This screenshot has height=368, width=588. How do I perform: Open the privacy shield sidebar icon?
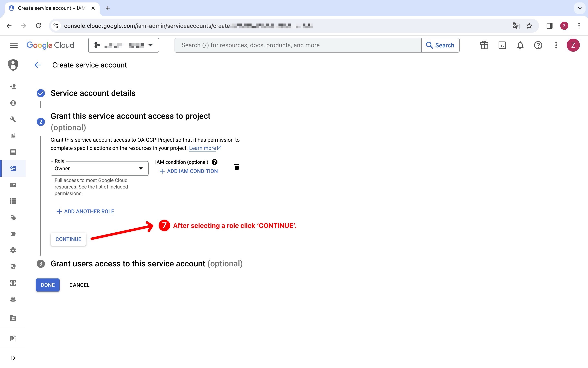[x=13, y=267]
